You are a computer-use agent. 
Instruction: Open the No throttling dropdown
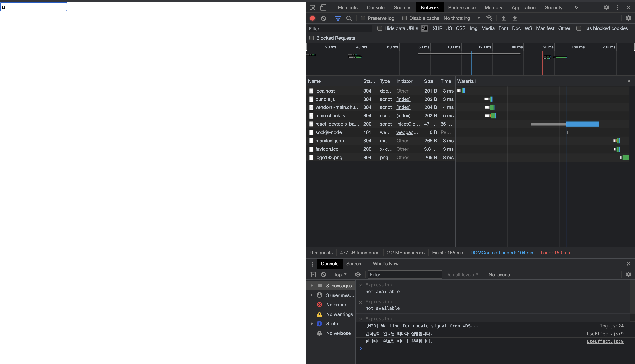(x=462, y=18)
